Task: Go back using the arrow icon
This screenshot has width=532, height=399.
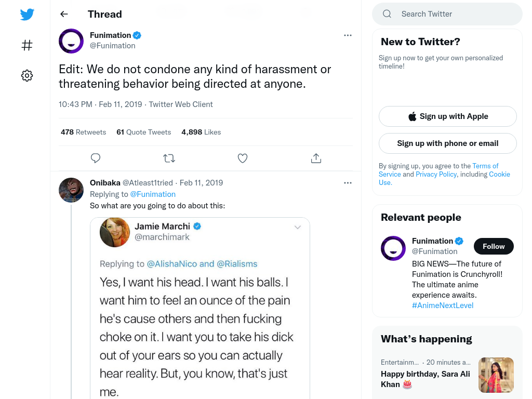Action: [64, 14]
